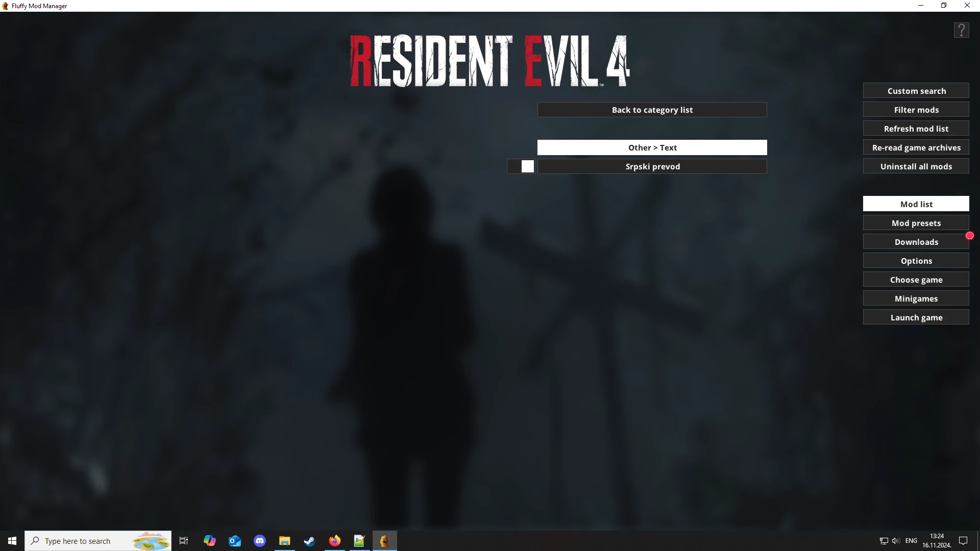Open the clock and date flyout
The image size is (980, 551).
937,541
